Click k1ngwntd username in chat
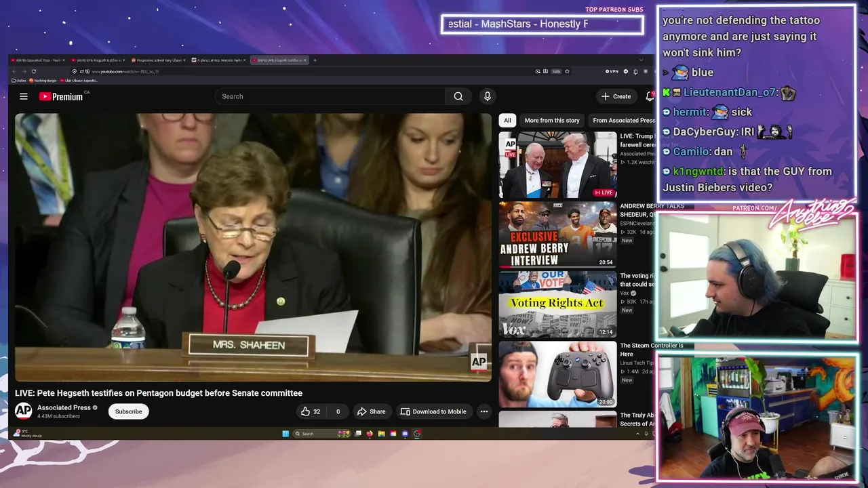Screen dimensions: 868x488 click(x=698, y=171)
